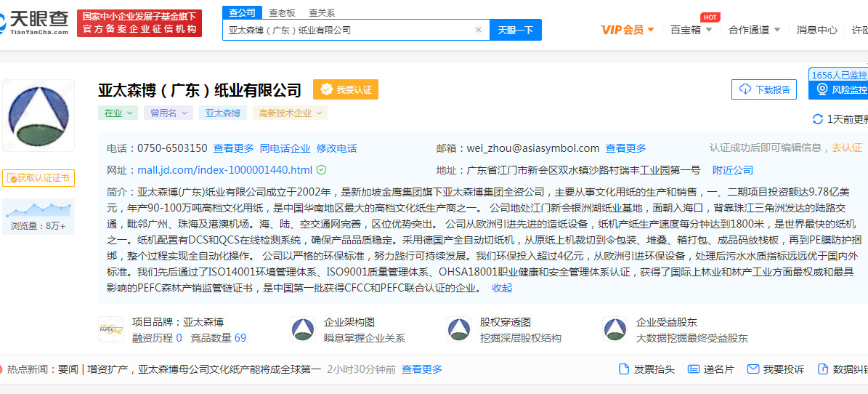
Task: Click the 附近公司 link
Action: pyautogui.click(x=732, y=170)
